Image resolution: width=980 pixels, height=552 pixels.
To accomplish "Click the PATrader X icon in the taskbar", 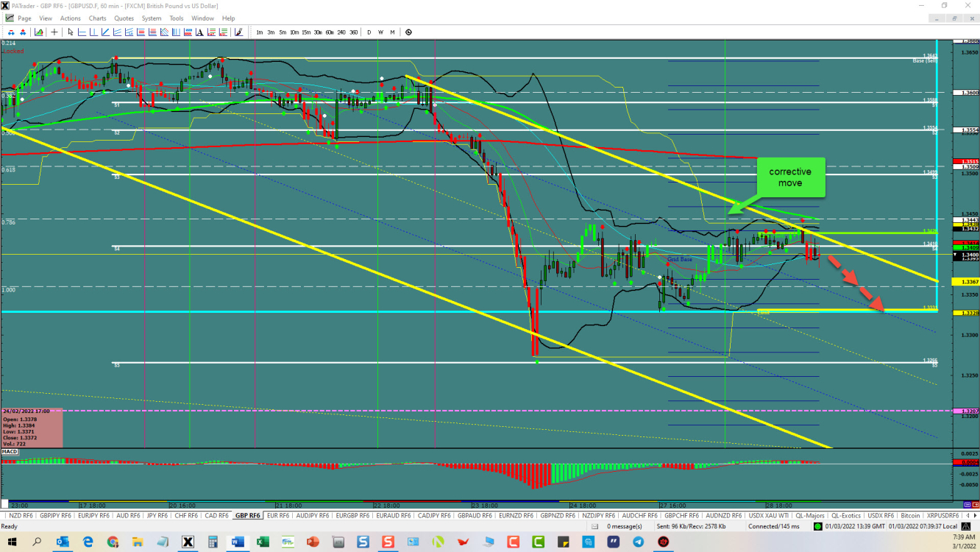I will pyautogui.click(x=188, y=542).
